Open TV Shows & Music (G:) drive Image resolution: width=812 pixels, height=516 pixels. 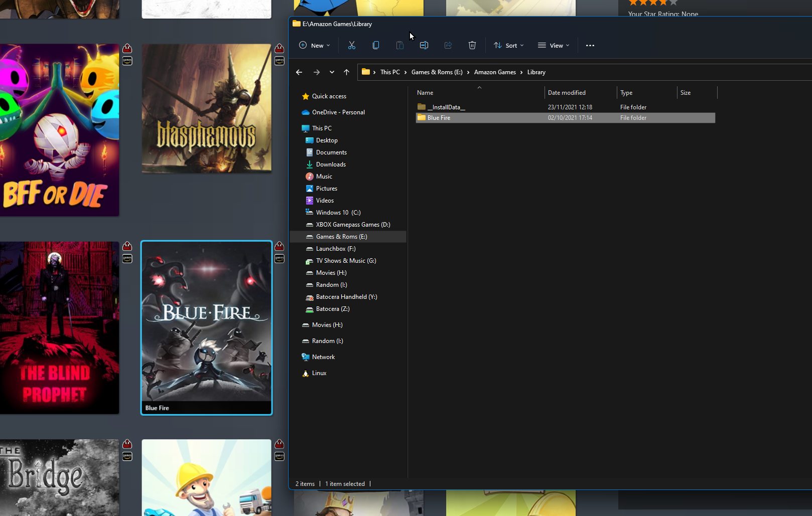point(341,261)
